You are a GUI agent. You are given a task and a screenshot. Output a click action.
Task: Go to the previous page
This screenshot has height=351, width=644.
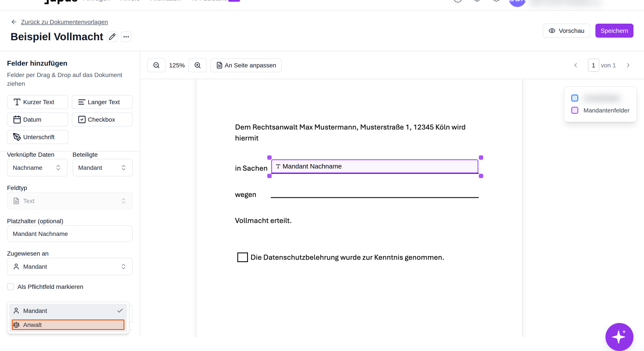576,65
